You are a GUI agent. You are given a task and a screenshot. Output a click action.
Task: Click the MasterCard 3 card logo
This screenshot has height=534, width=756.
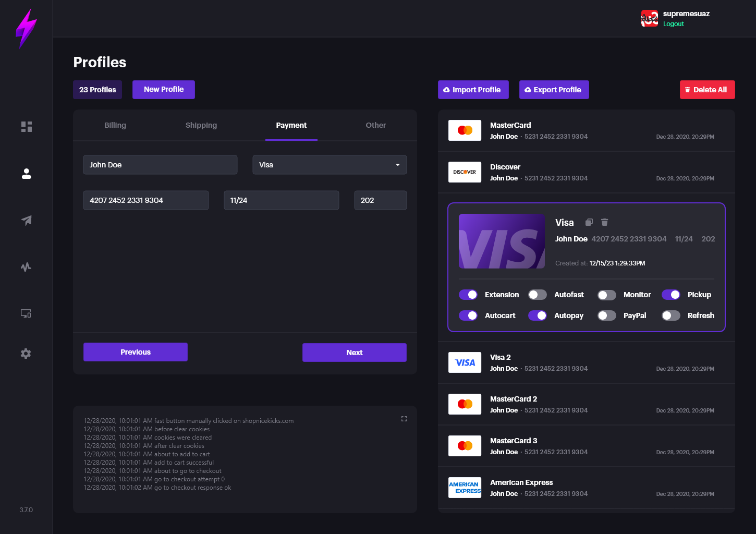pos(465,446)
